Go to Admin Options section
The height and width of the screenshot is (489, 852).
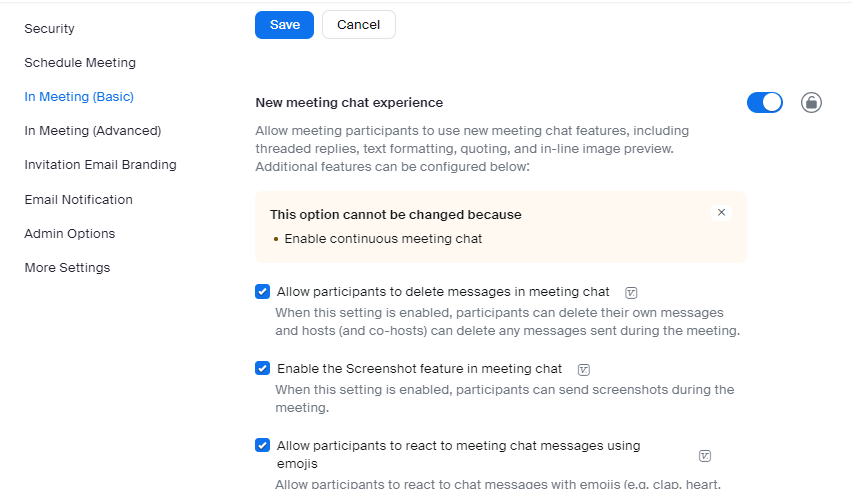coord(70,234)
